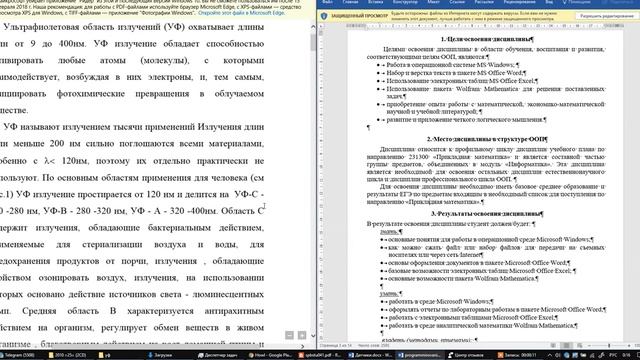
Task: Click the underlined word 'знать' in Word document
Action: click(x=390, y=232)
